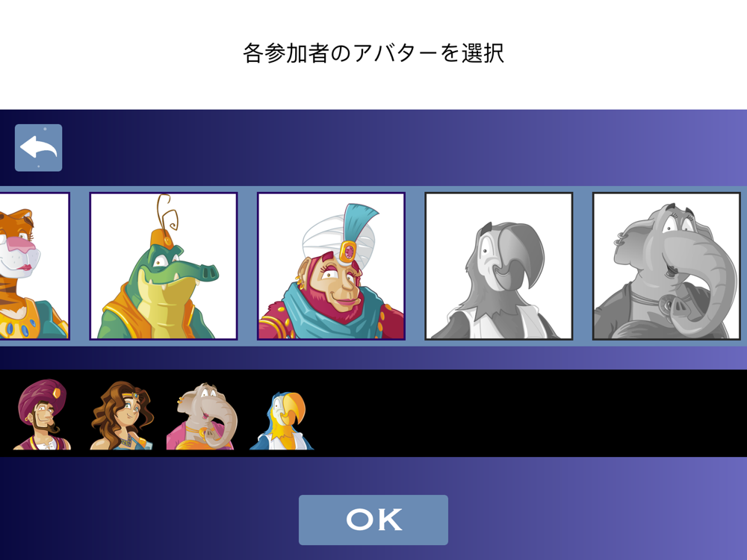Select the greyed-out elephant avatar card
The width and height of the screenshot is (747, 560).
tap(666, 267)
